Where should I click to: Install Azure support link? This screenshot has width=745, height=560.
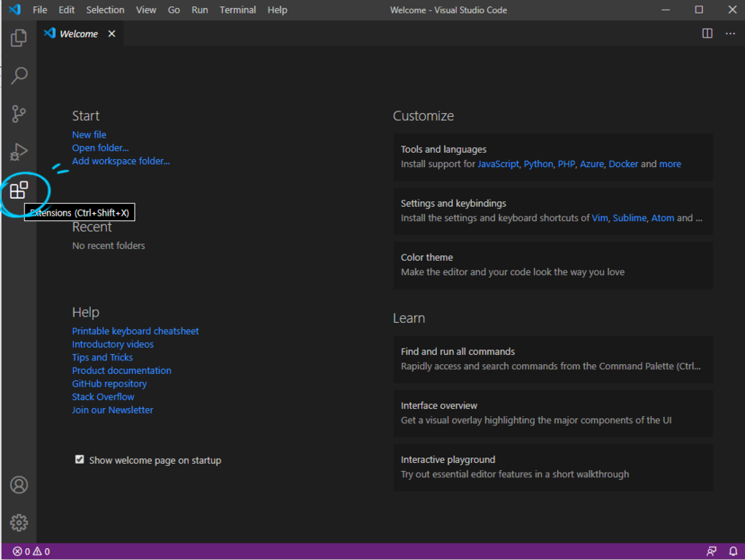pos(591,164)
